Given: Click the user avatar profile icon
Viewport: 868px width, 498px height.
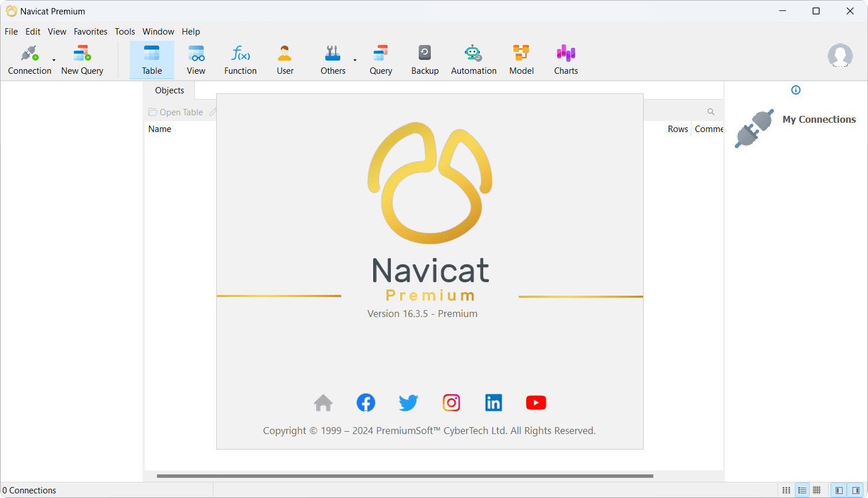Looking at the screenshot, I should [x=840, y=56].
